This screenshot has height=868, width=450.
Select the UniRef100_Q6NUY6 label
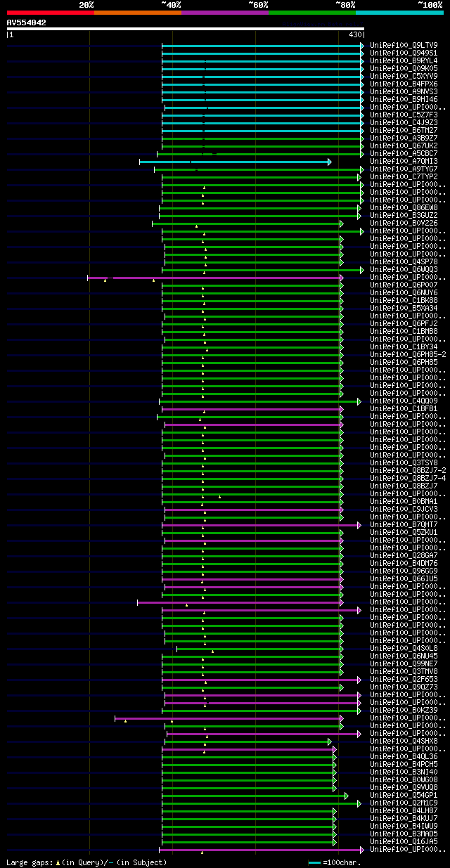click(x=404, y=292)
